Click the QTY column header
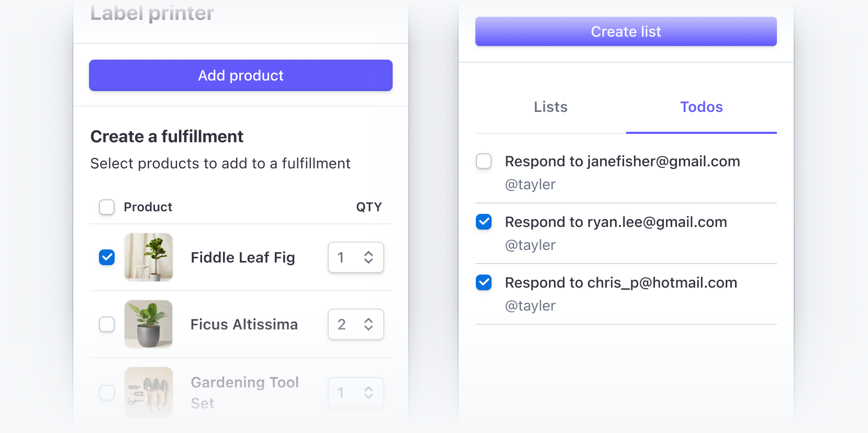 (369, 207)
